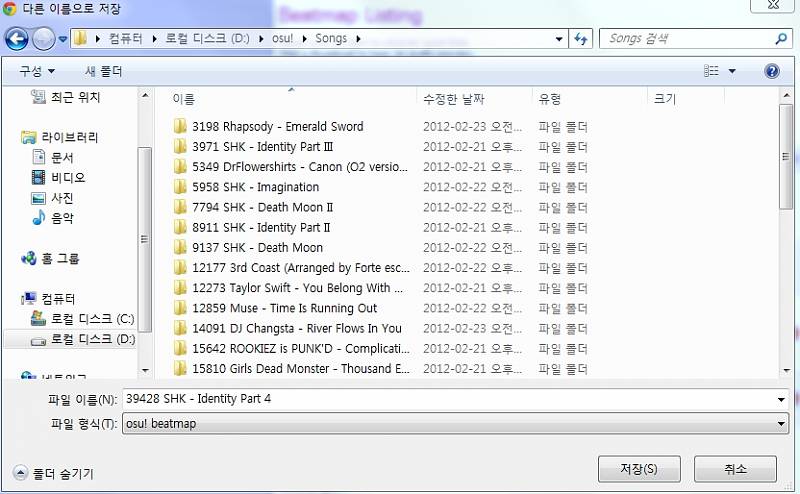Click the help question mark icon
Image resolution: width=800 pixels, height=494 pixels.
pos(771,71)
